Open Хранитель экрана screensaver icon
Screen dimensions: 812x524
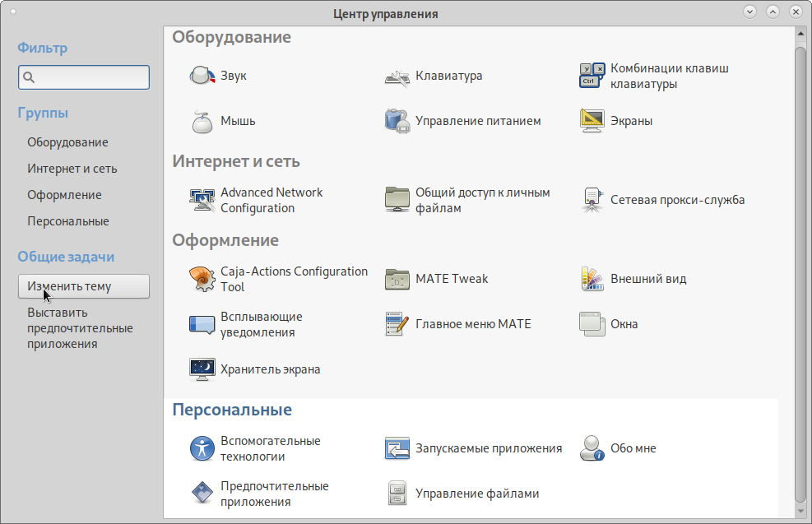click(202, 369)
